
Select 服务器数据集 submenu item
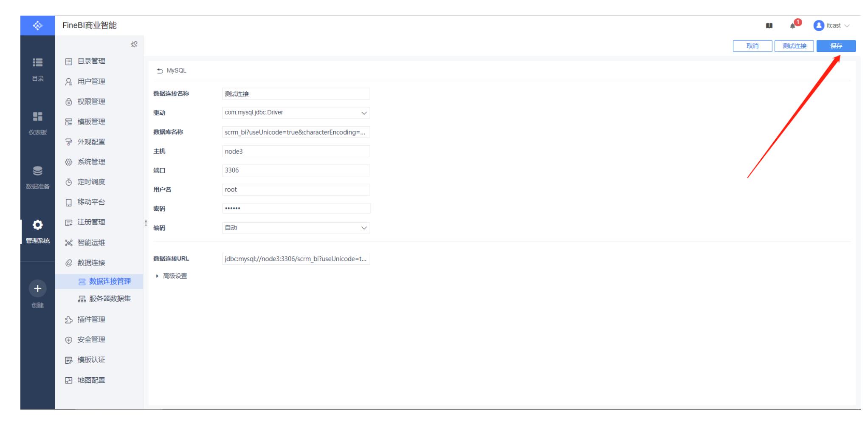(x=99, y=299)
